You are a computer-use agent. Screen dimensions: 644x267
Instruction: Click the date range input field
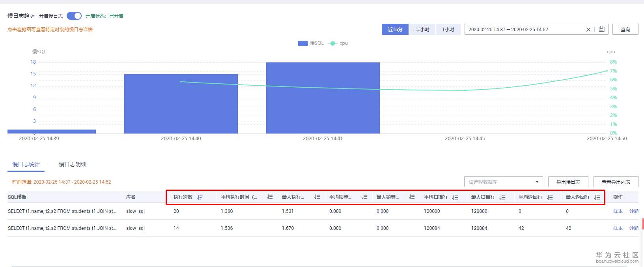click(525, 29)
